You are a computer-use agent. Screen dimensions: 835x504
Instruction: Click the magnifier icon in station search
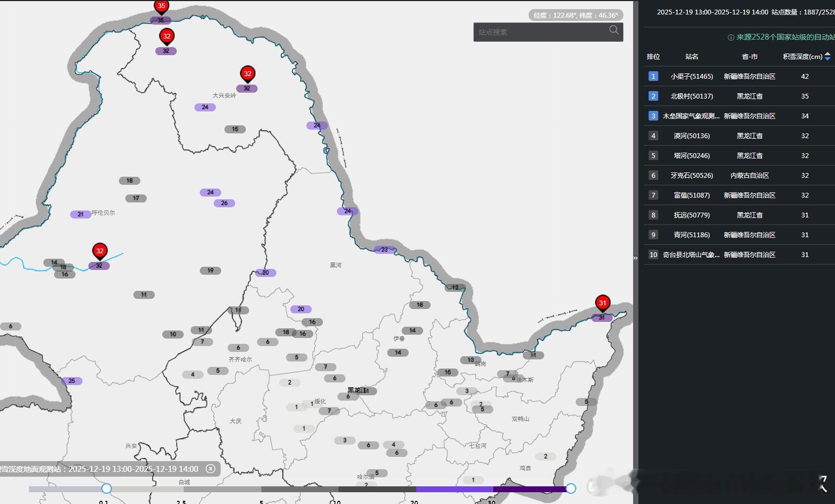[614, 31]
